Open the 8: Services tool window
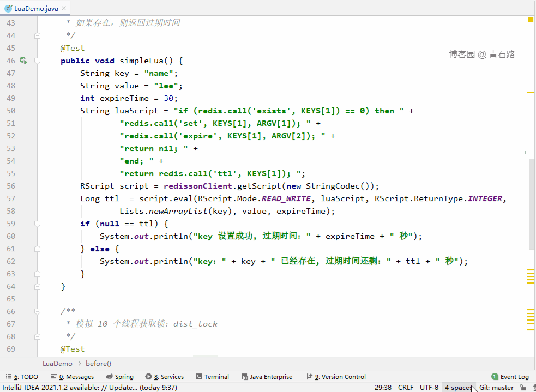 point(165,377)
